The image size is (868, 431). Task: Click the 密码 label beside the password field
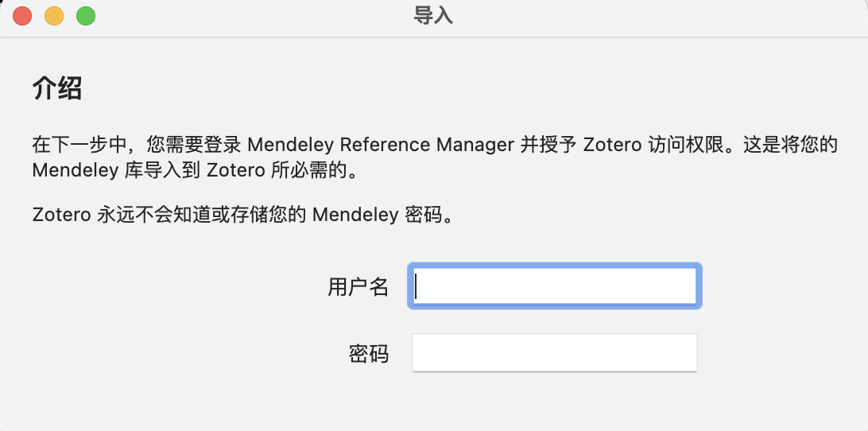368,353
